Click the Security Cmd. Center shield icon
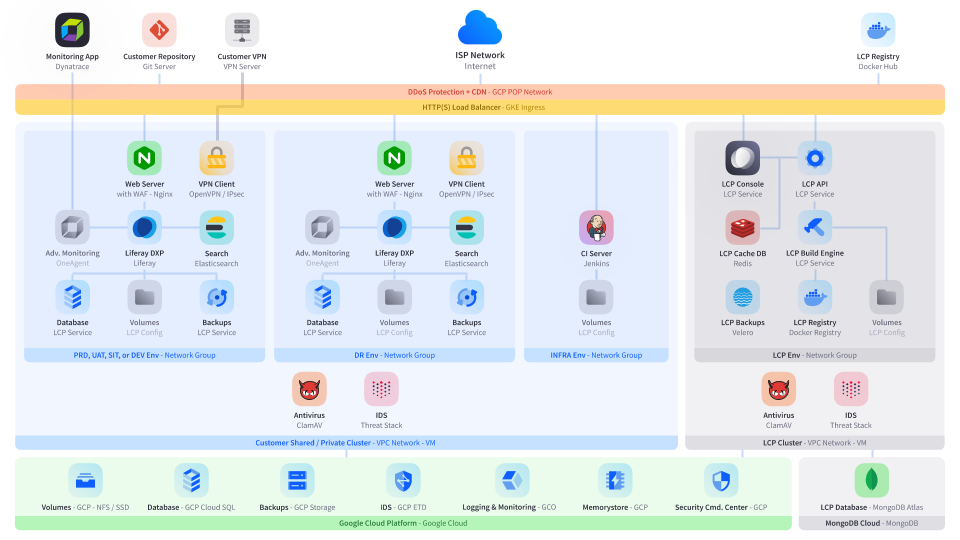 [x=721, y=481]
